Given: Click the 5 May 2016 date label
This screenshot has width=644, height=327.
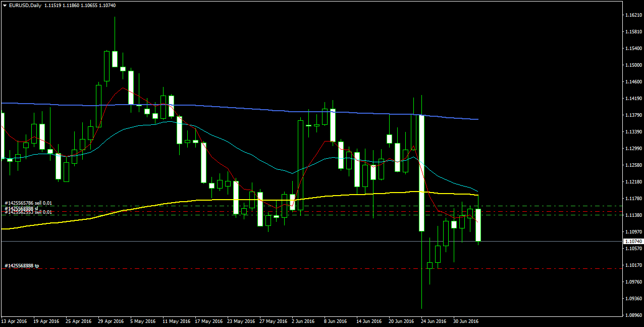Looking at the screenshot, I should coord(143,321).
